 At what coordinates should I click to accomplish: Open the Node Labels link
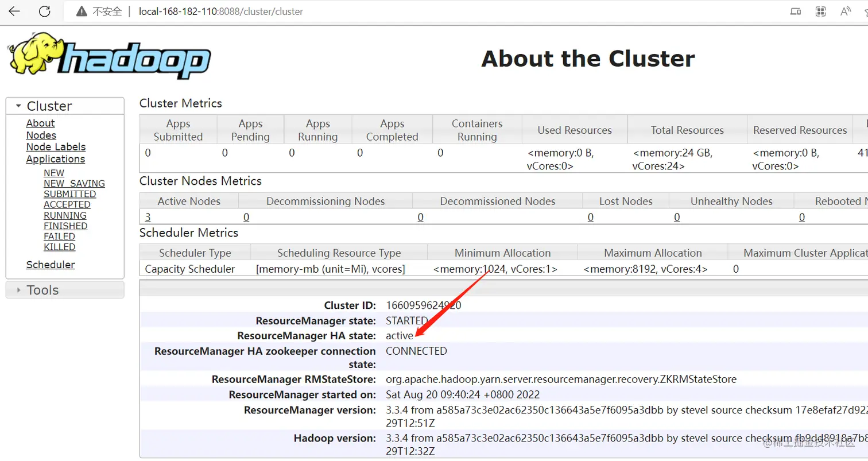tap(56, 147)
